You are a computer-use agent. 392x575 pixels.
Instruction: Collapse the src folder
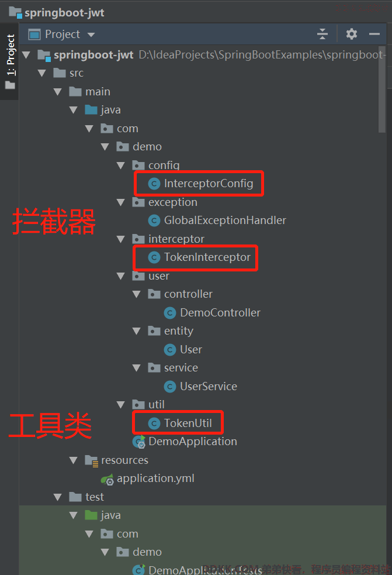(41, 73)
